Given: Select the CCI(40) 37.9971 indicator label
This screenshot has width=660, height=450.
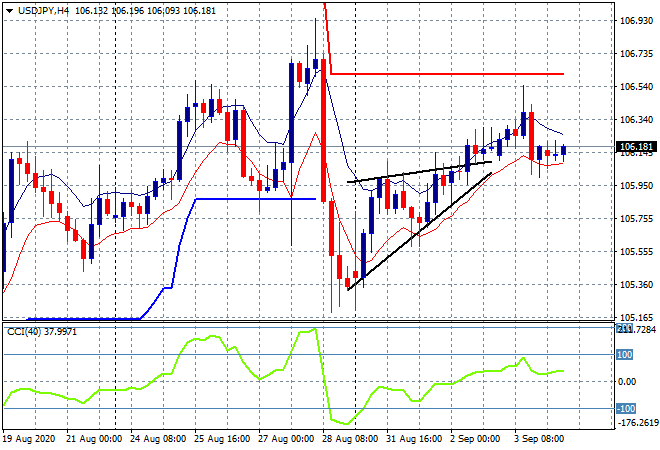Looking at the screenshot, I should (x=42, y=332).
